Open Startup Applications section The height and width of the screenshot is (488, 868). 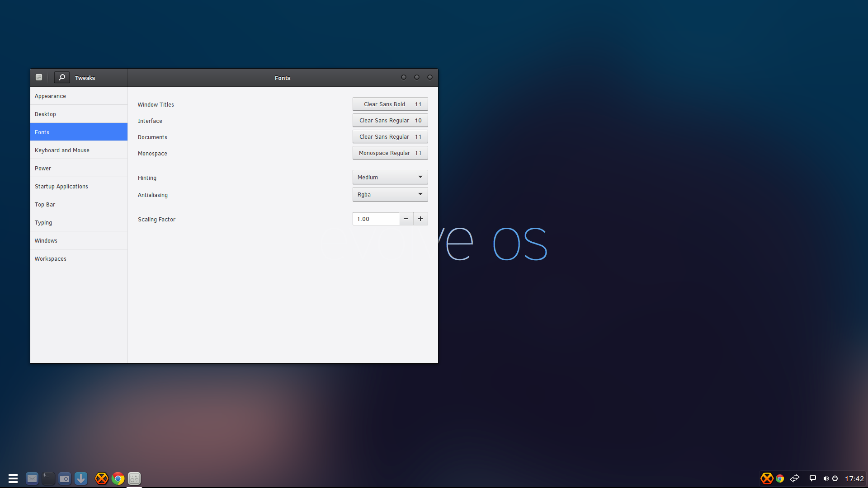(79, 186)
